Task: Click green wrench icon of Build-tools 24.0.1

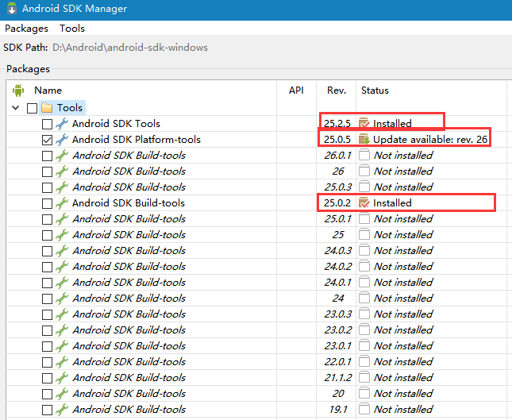Action: pyautogui.click(x=62, y=282)
